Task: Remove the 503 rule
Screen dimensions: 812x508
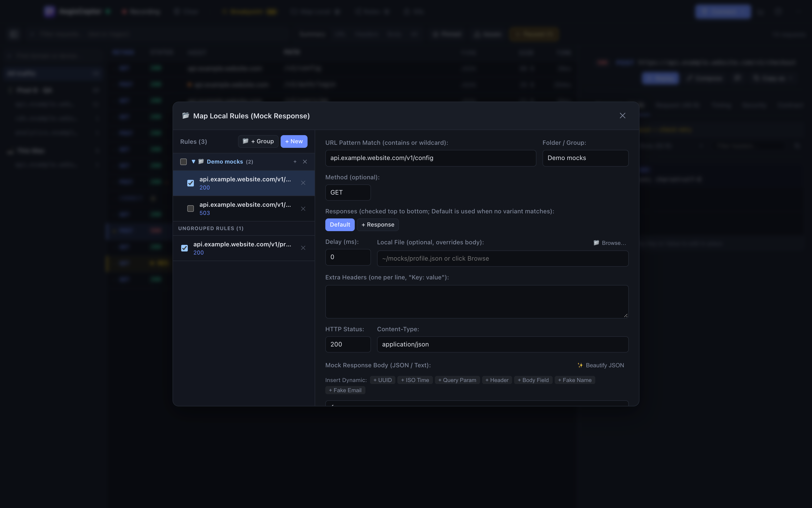Action: [303, 209]
